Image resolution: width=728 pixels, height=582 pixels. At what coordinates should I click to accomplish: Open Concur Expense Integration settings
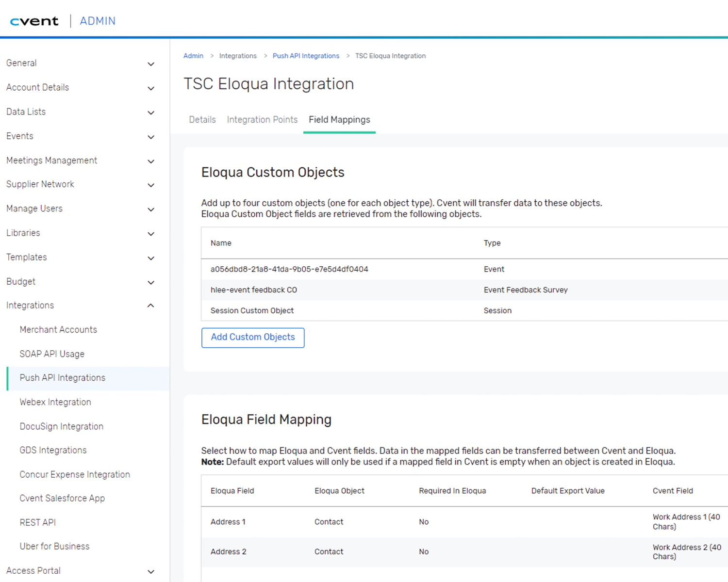(75, 474)
